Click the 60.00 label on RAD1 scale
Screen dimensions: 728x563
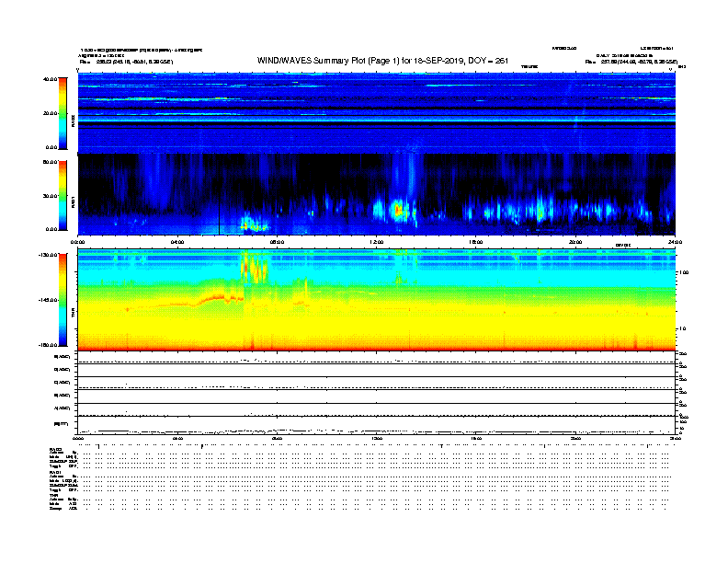(x=51, y=162)
